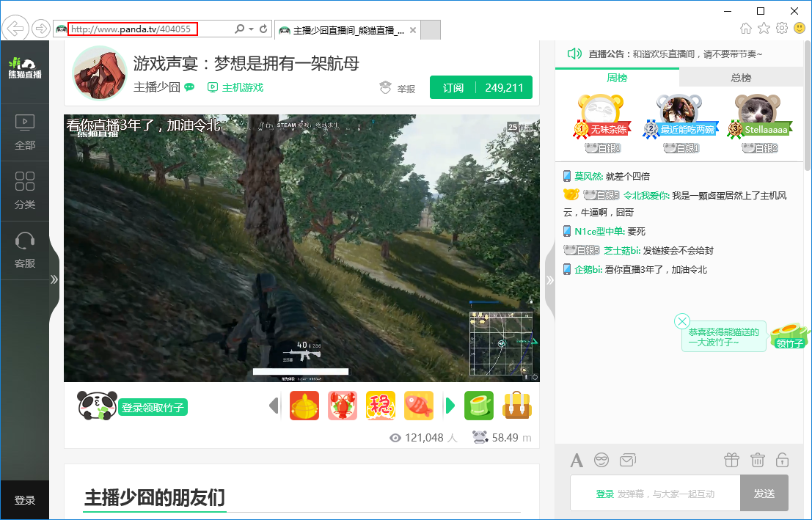Image resolution: width=812 pixels, height=520 pixels.
Task: Open 全部 in the left sidebar
Action: [x=25, y=132]
